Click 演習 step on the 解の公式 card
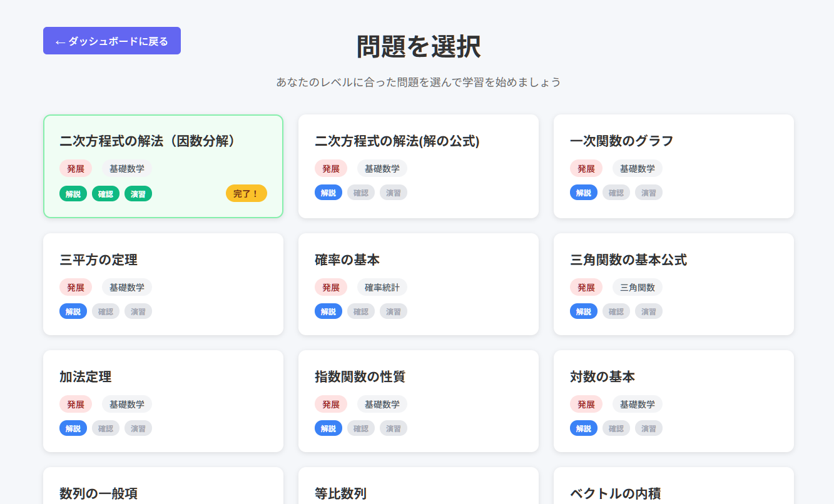This screenshot has height=504, width=834. pos(394,193)
